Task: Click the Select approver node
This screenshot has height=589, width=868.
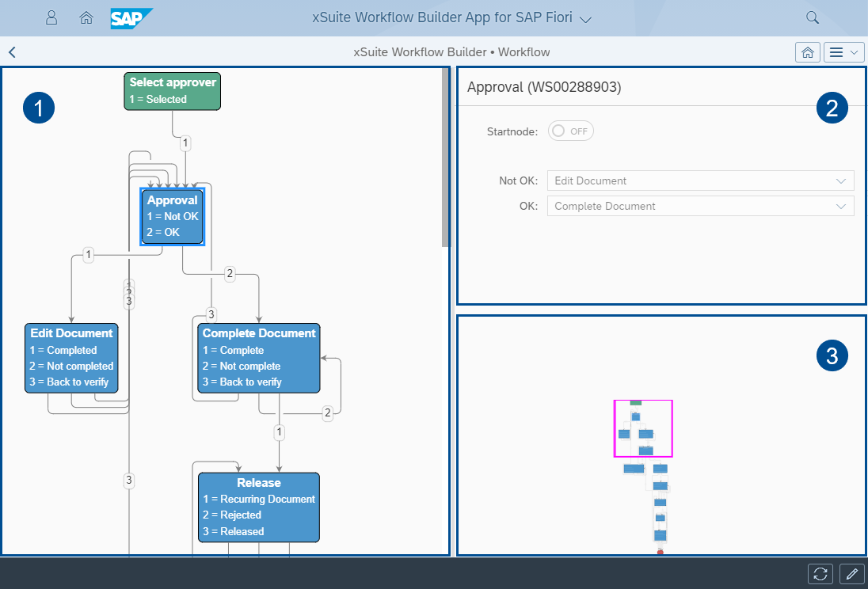Action: (172, 90)
